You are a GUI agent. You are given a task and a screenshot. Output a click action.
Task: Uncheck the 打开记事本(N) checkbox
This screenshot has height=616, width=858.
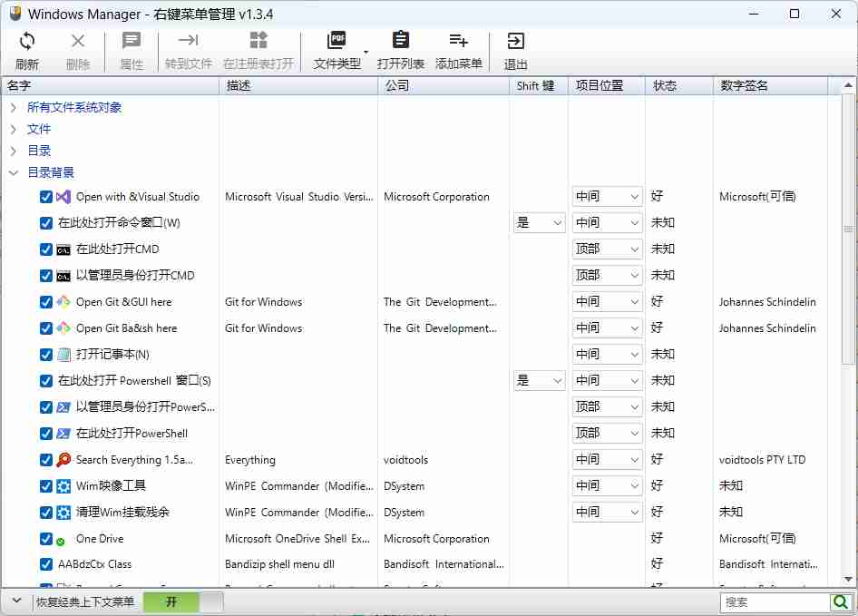pos(46,355)
